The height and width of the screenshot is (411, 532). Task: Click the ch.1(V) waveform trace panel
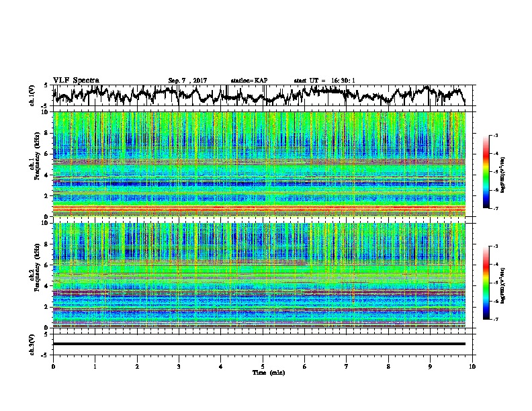pyautogui.click(x=263, y=95)
